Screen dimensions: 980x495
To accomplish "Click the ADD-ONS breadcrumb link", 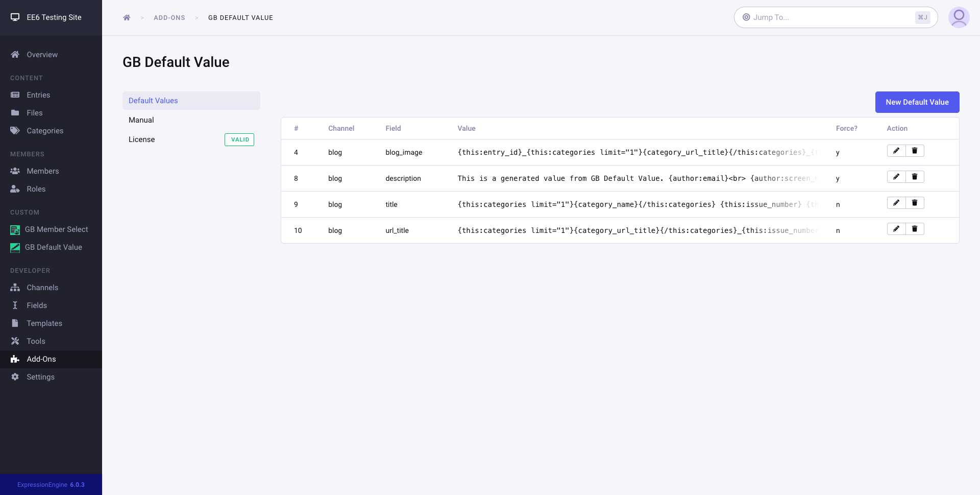I will (169, 18).
